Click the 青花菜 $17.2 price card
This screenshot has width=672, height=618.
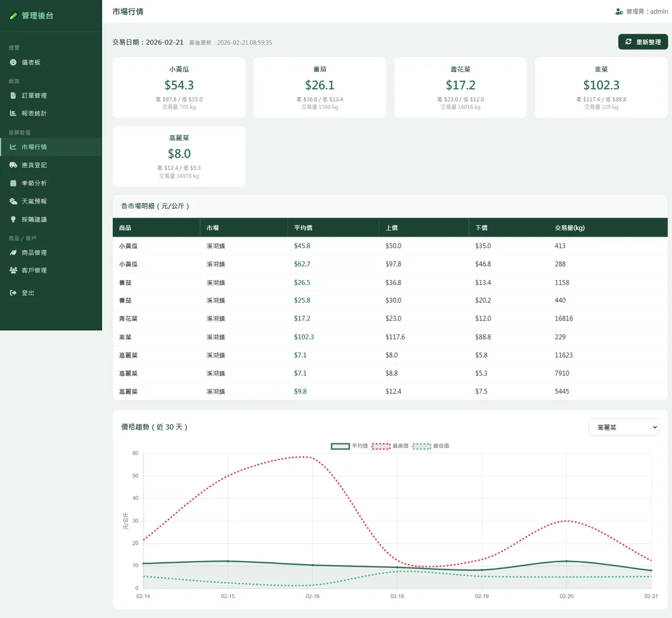click(461, 87)
